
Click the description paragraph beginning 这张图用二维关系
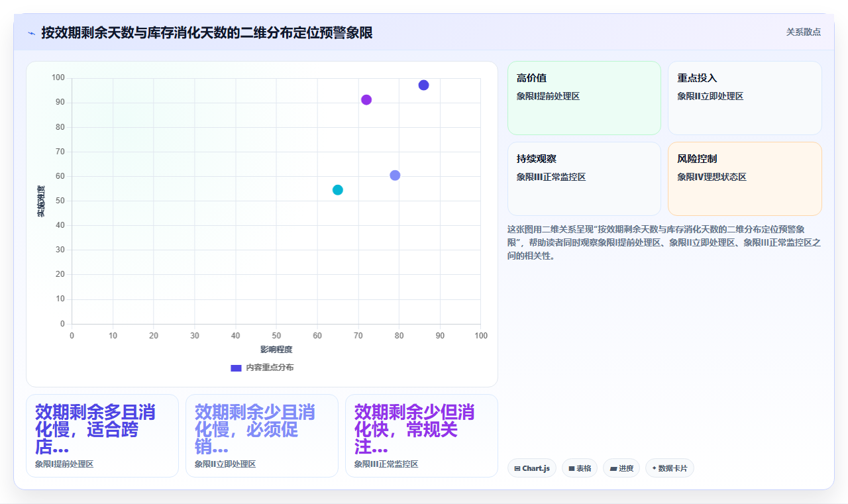point(664,242)
